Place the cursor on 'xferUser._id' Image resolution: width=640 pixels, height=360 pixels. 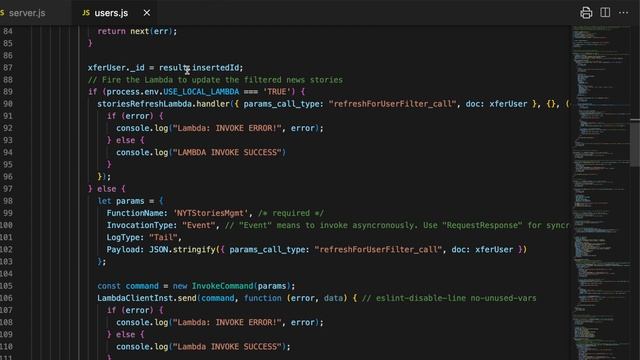click(x=116, y=68)
